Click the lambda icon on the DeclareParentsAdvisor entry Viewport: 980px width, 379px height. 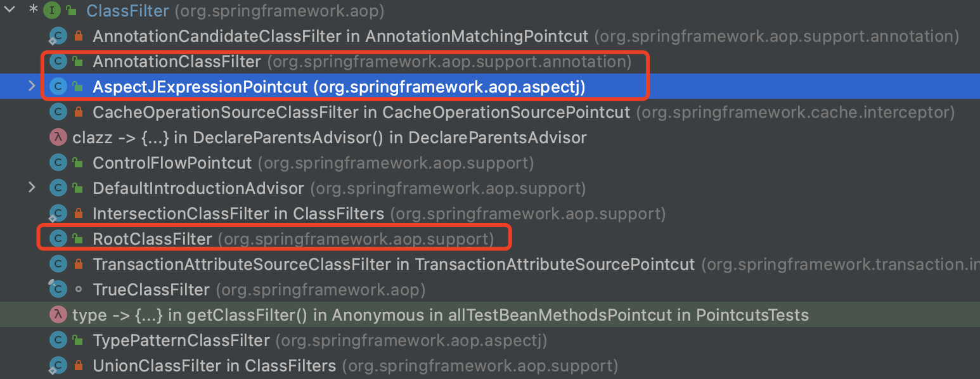[58, 137]
